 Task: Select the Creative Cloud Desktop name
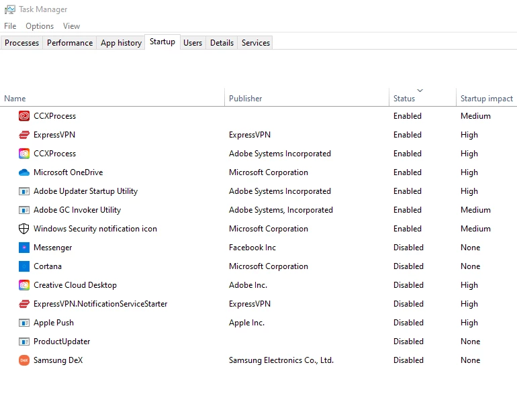pyautogui.click(x=75, y=285)
